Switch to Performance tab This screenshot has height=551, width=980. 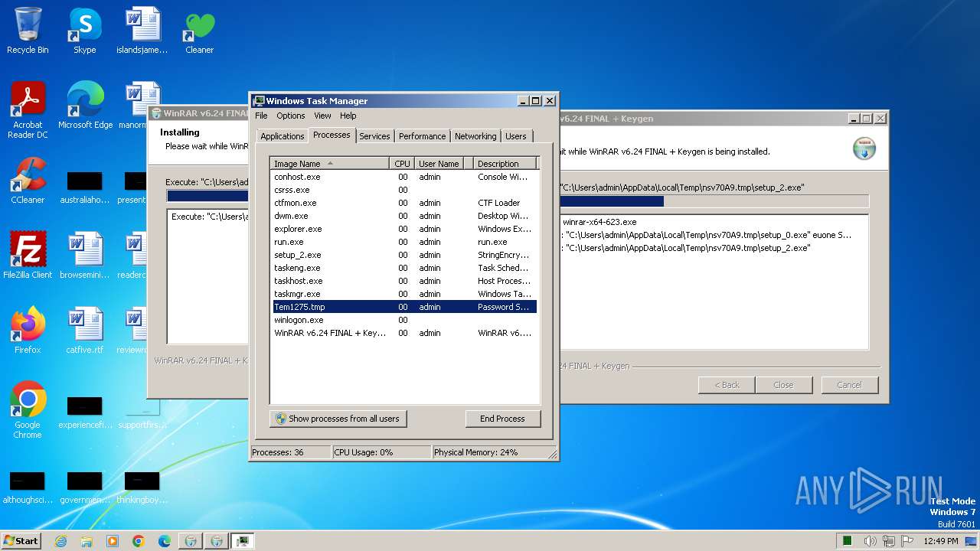422,136
